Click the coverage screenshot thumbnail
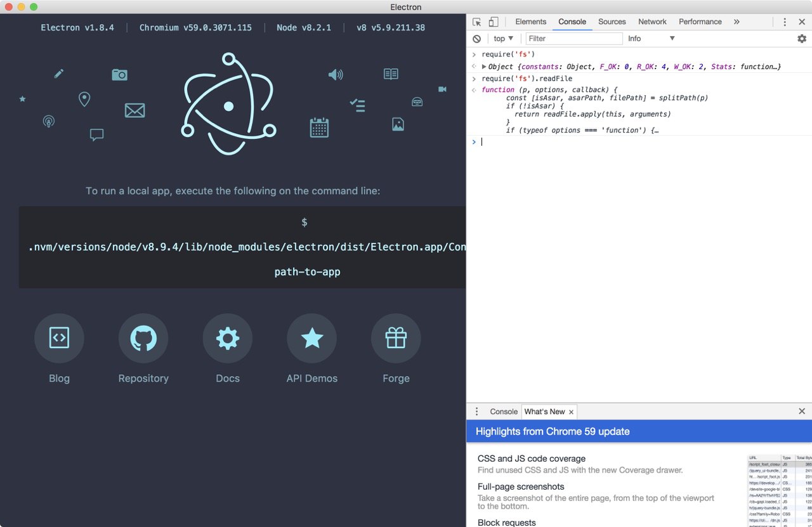This screenshot has height=527, width=812. coord(780,490)
